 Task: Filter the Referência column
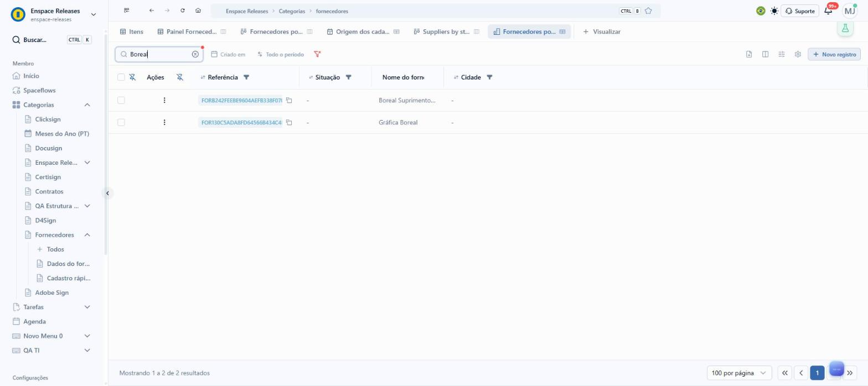pyautogui.click(x=246, y=77)
